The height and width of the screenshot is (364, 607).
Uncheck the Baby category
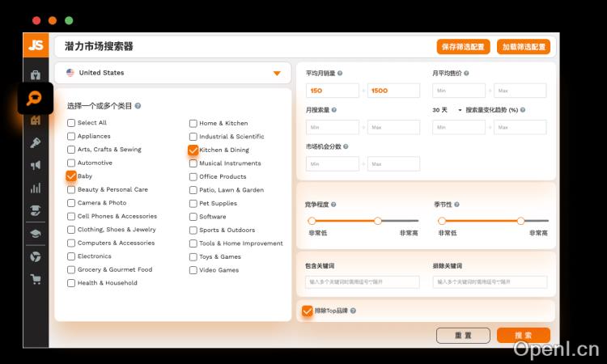click(x=71, y=176)
